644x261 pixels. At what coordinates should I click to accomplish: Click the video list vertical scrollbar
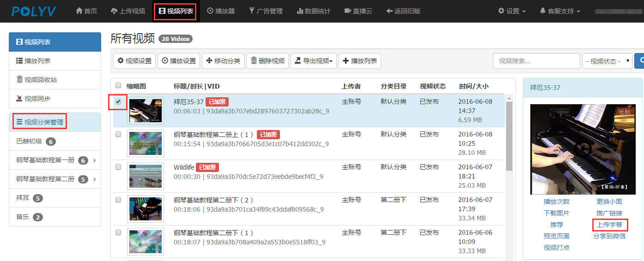point(510,136)
